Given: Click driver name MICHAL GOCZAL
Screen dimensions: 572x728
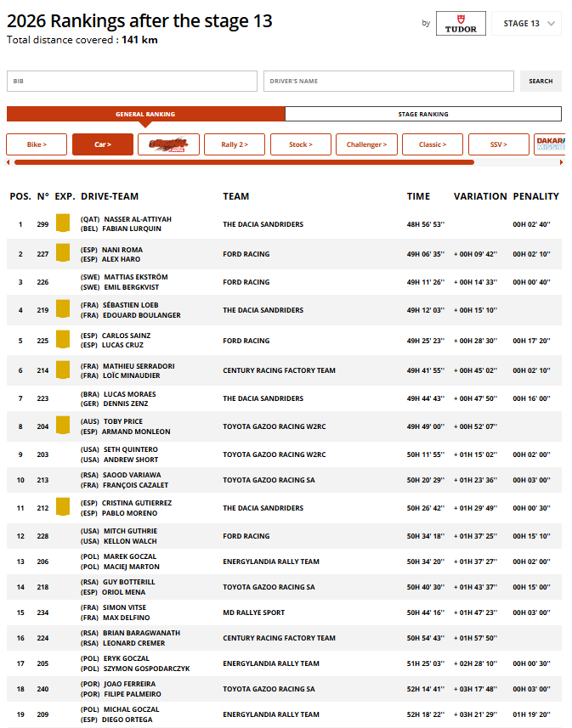Looking at the screenshot, I should pyautogui.click(x=132, y=710).
